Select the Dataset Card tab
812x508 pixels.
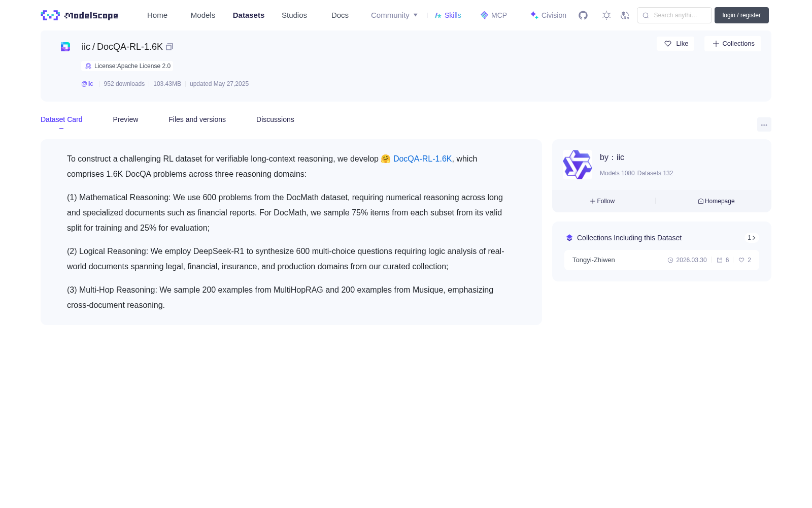point(61,119)
